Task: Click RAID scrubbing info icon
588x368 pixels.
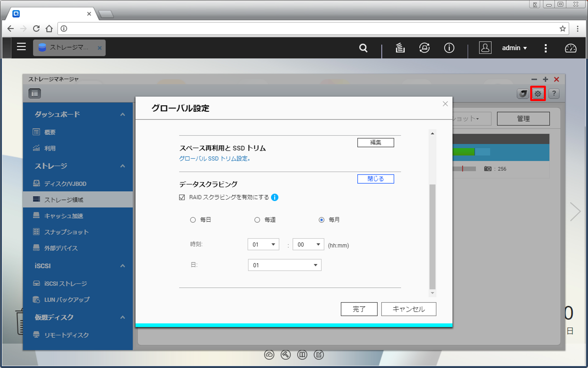Action: click(x=275, y=197)
